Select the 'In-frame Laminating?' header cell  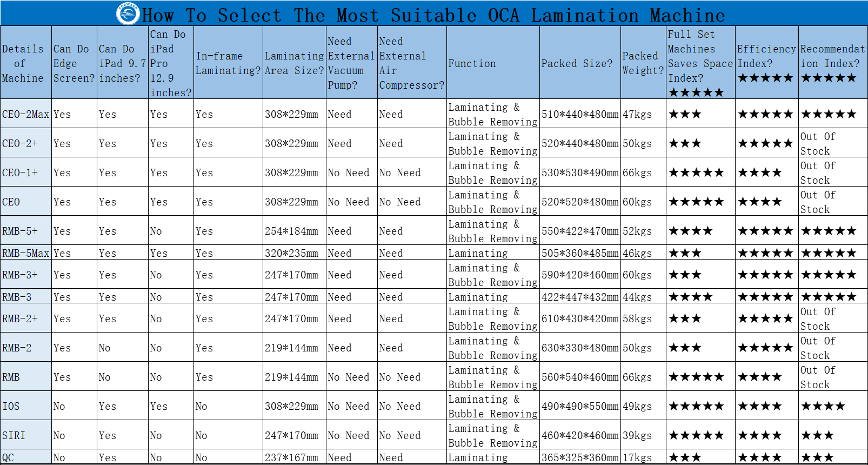point(228,63)
